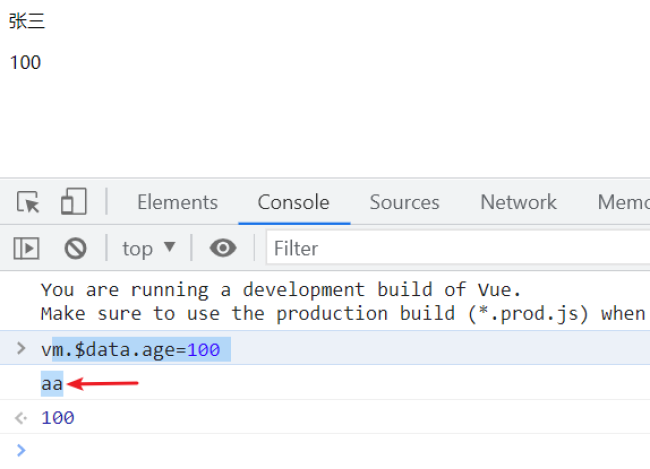Go to the Network tab

518,202
